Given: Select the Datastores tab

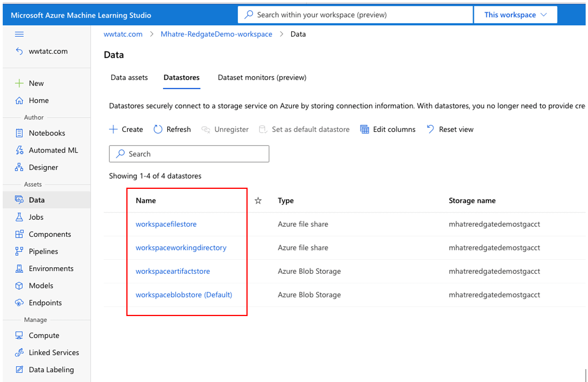Looking at the screenshot, I should pos(182,77).
